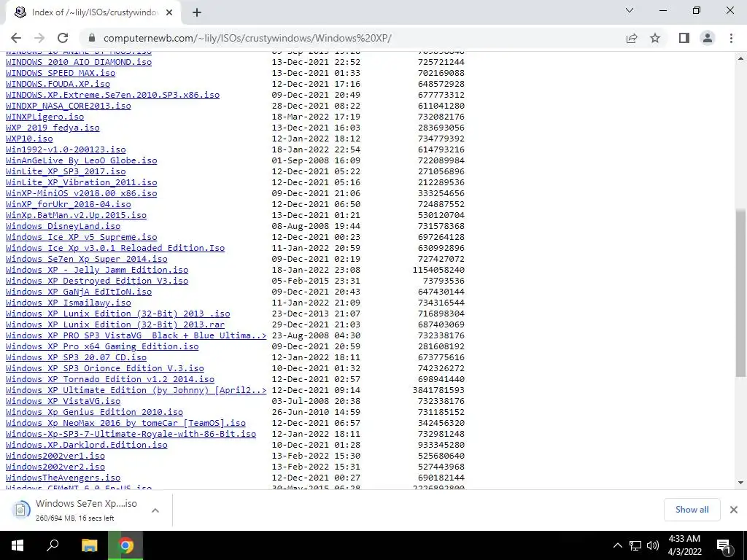Open a new browser tab
Viewport: 747px width, 560px height.
(197, 13)
